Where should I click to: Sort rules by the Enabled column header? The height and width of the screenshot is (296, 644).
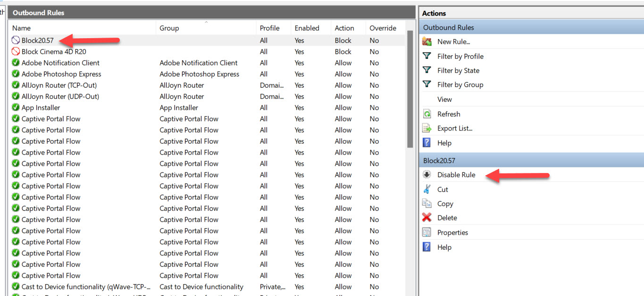307,28
